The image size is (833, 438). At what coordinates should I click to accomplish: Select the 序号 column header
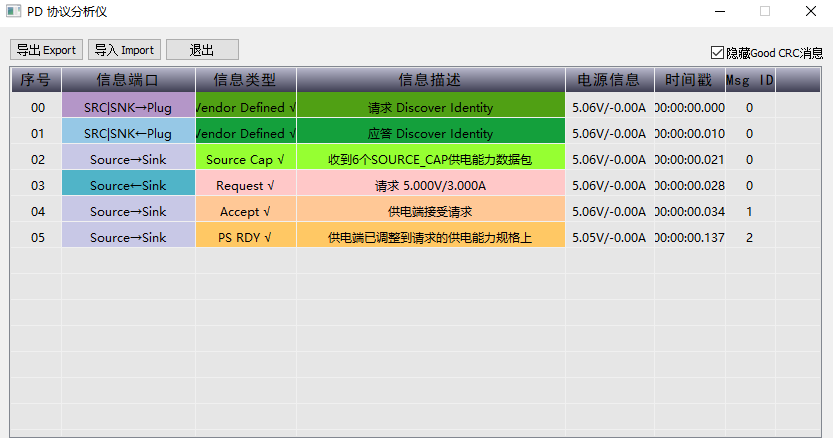pos(36,80)
